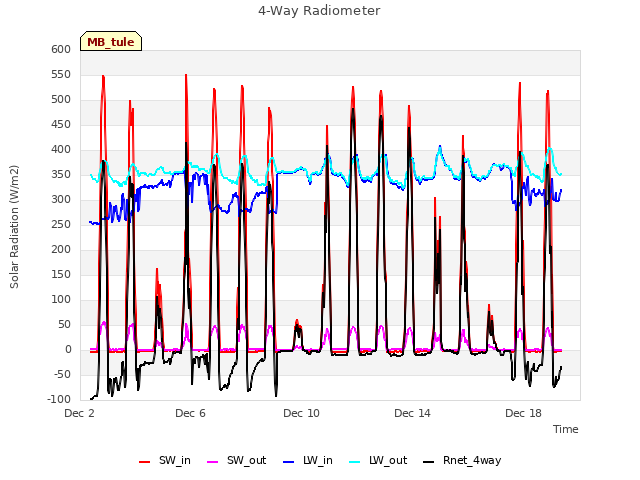
Task: Click the cyan LW_out legend swatch
Action: click(355, 462)
